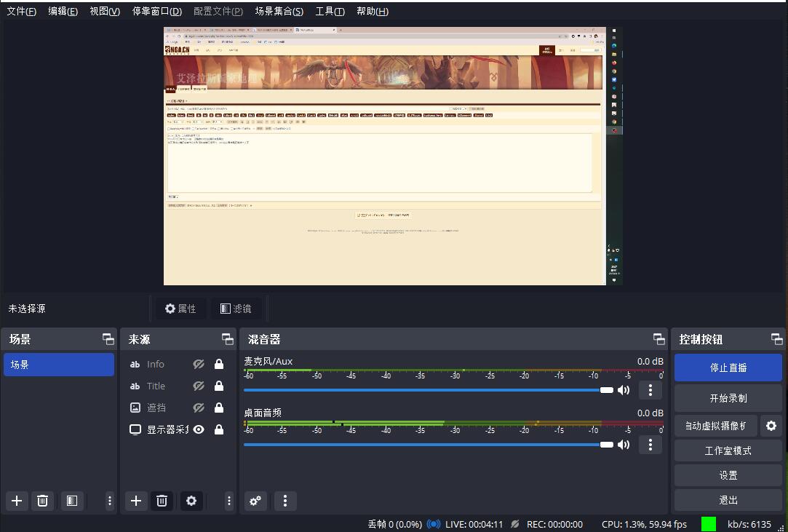Add a new scene with the plus icon
Viewport: 788px width, 532px height.
pyautogui.click(x=17, y=501)
